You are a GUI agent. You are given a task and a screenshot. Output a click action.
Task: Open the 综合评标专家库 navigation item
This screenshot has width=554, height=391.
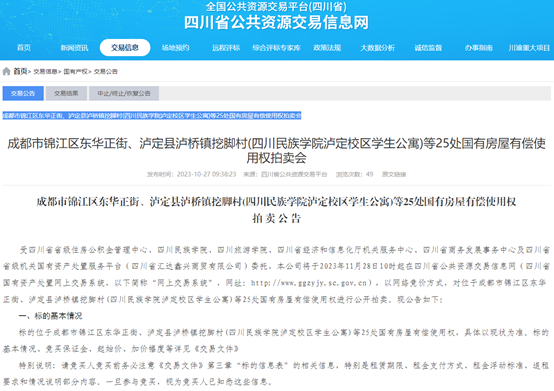click(276, 48)
